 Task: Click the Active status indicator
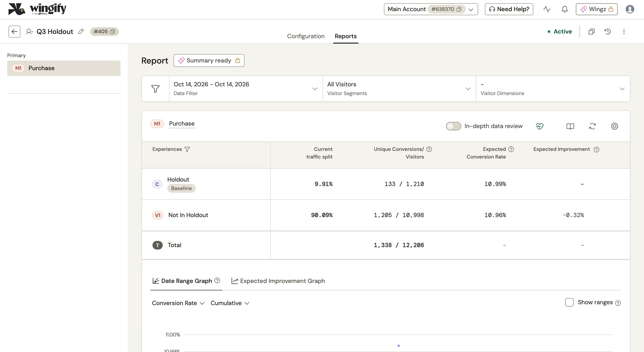coord(560,31)
